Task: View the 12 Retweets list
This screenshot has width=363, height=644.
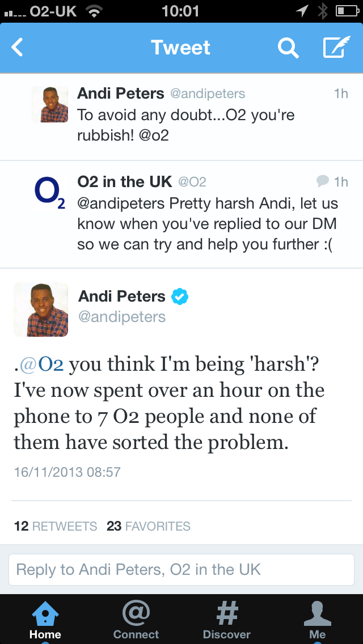Action: pos(56,526)
